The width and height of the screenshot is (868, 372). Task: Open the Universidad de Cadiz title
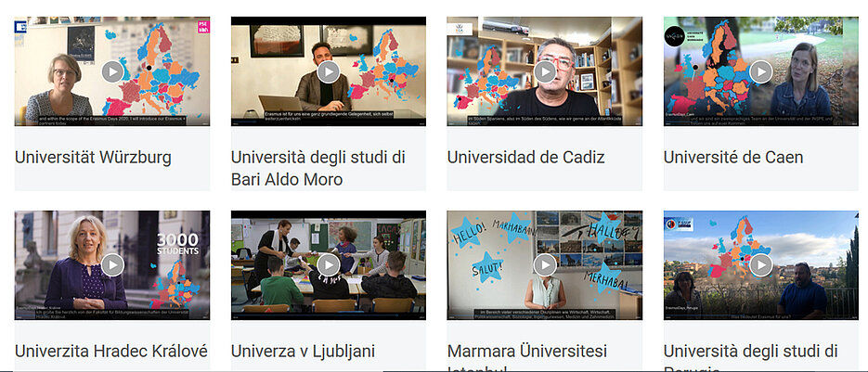(525, 158)
